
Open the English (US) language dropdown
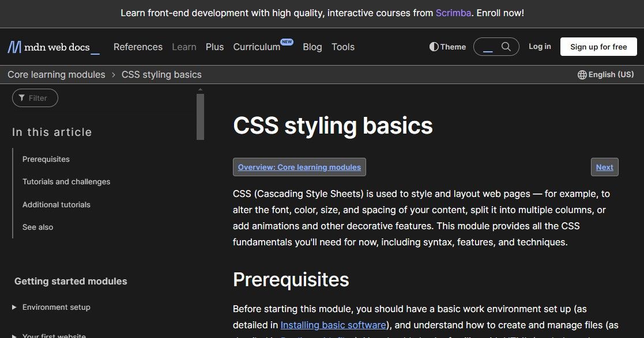point(605,75)
